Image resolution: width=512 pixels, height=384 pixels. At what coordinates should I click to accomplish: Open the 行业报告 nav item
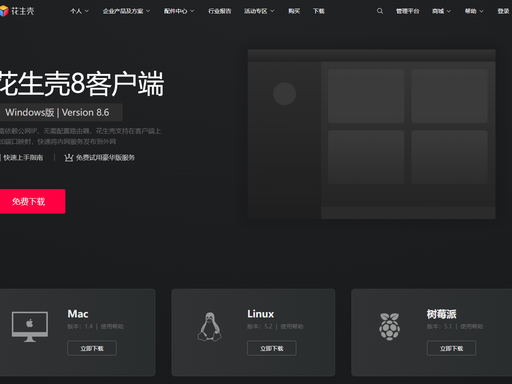click(220, 11)
